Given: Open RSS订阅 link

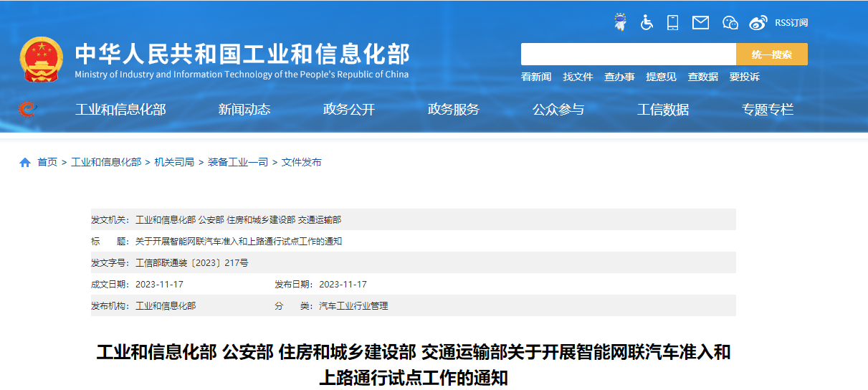Looking at the screenshot, I should (791, 23).
